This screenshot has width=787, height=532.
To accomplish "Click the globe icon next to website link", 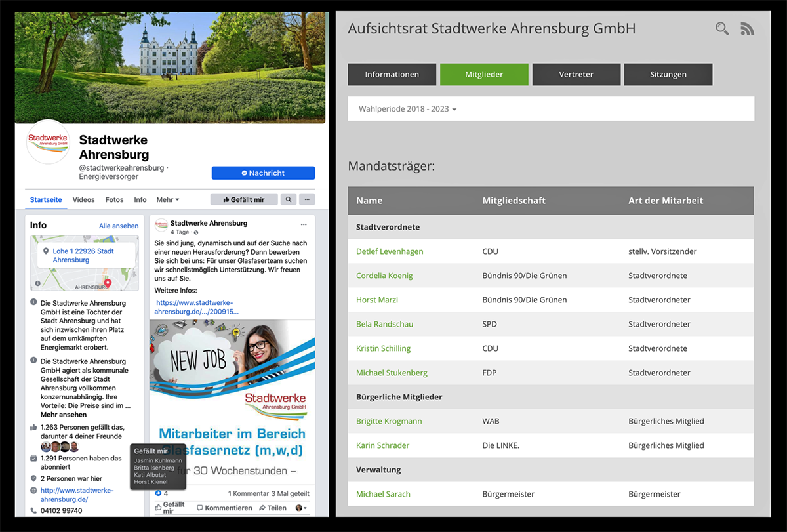I will (33, 491).
